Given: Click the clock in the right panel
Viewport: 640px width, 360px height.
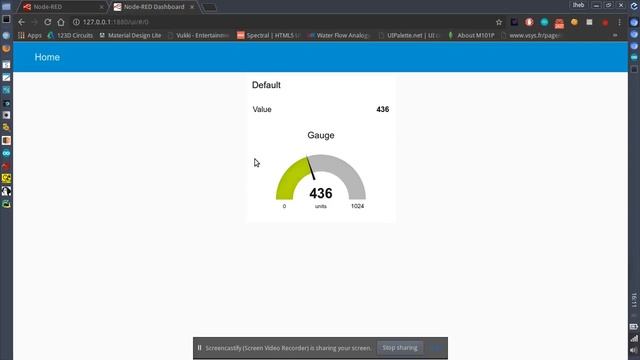Looking at the screenshot, I should (634, 300).
